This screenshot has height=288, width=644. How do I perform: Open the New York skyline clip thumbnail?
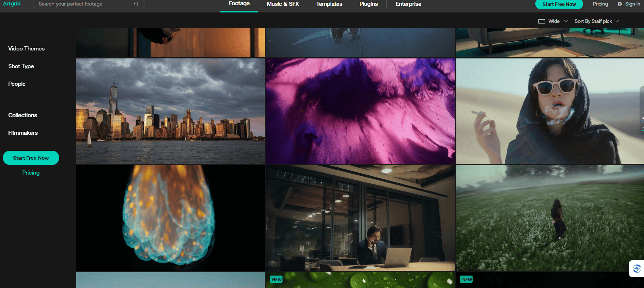coord(170,111)
